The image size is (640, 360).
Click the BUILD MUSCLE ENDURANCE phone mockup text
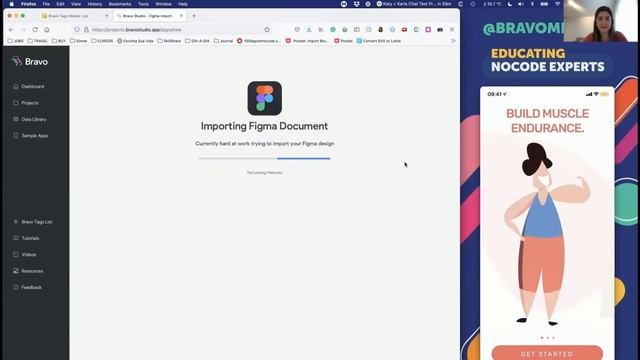[x=547, y=121]
